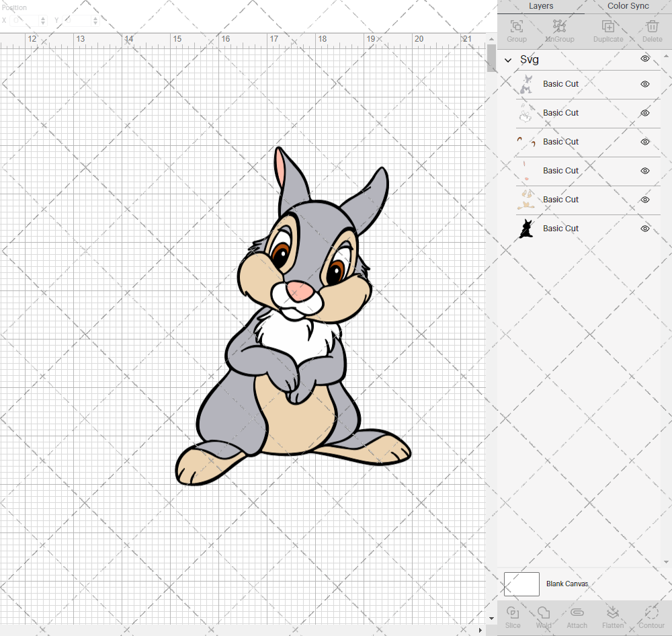Image resolution: width=672 pixels, height=636 pixels.
Task: Click the Group icon
Action: coord(516,30)
